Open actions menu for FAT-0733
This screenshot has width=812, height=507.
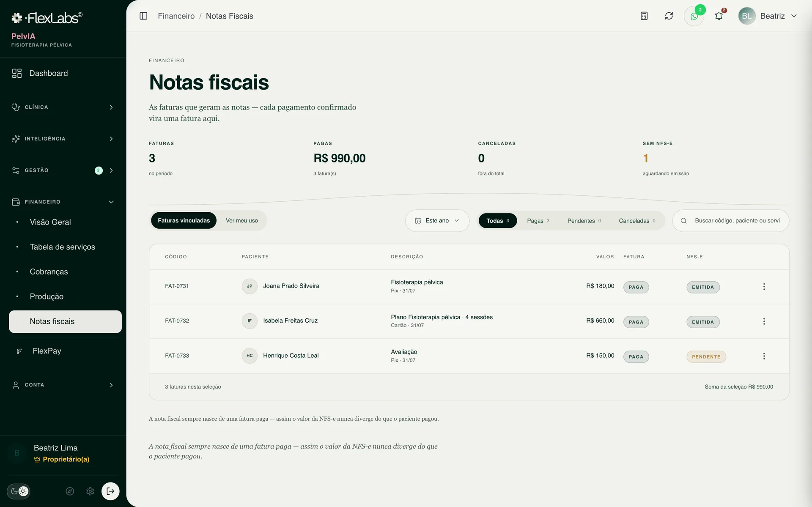click(764, 356)
